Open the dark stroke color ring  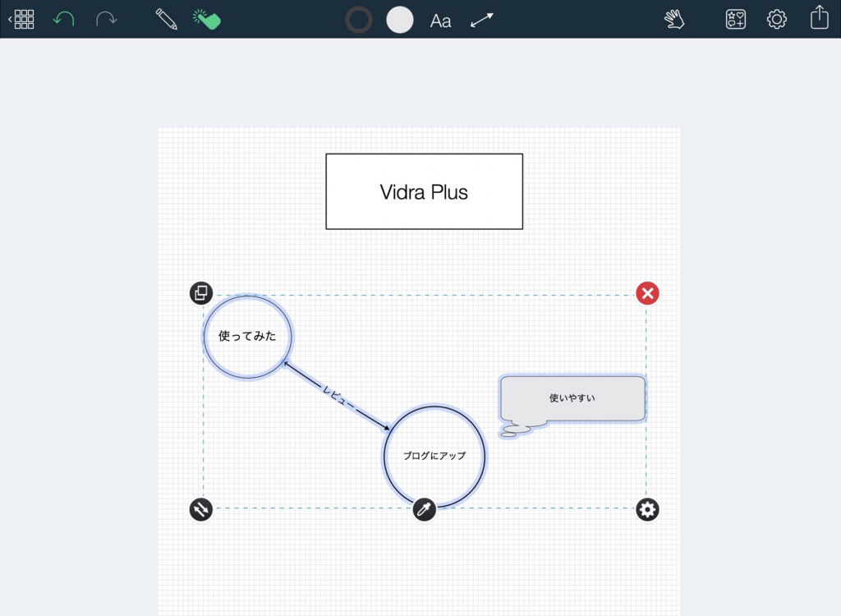[x=359, y=20]
